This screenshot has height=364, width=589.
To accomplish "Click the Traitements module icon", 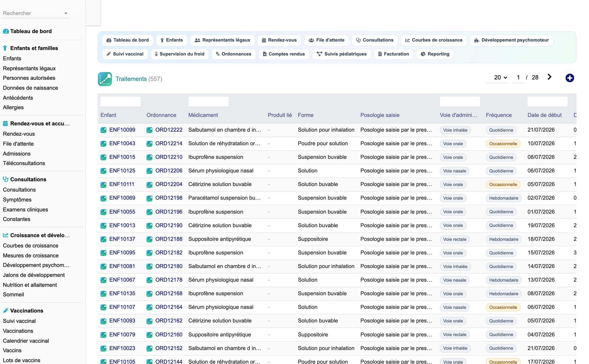I will (x=105, y=79).
